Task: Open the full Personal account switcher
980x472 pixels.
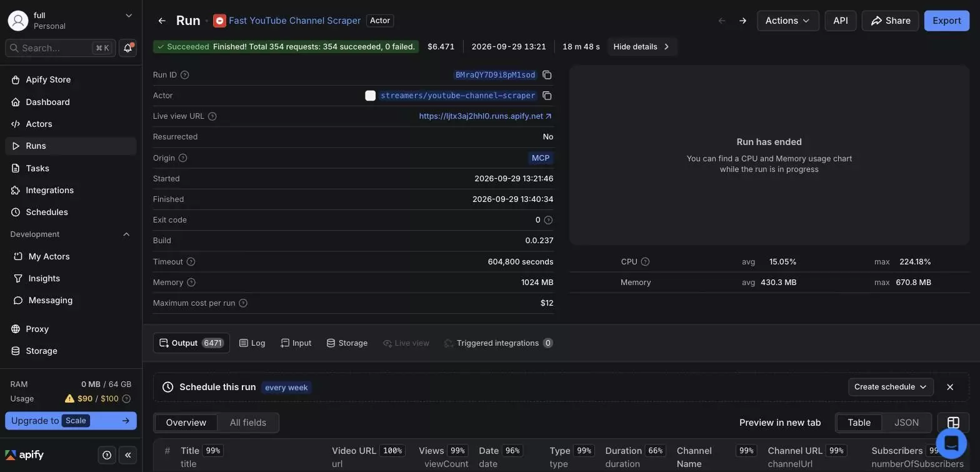Action: click(x=71, y=21)
